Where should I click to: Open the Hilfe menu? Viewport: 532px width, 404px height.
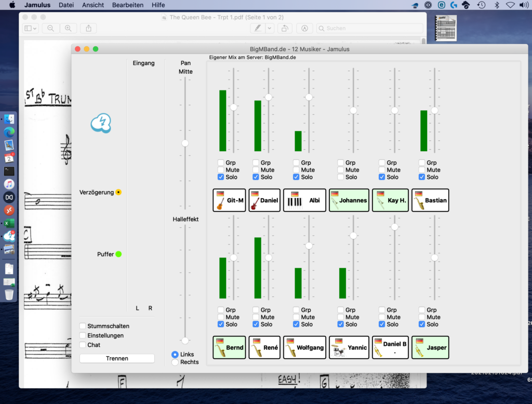click(158, 5)
